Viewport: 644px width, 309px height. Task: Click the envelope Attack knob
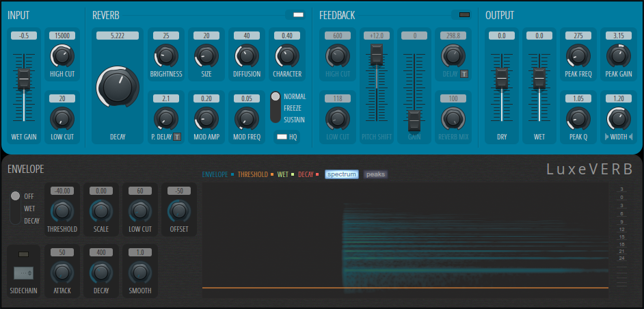[x=62, y=273]
